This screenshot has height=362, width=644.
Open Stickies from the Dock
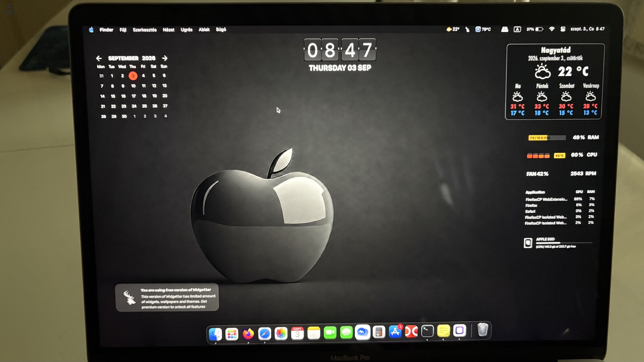[444, 331]
